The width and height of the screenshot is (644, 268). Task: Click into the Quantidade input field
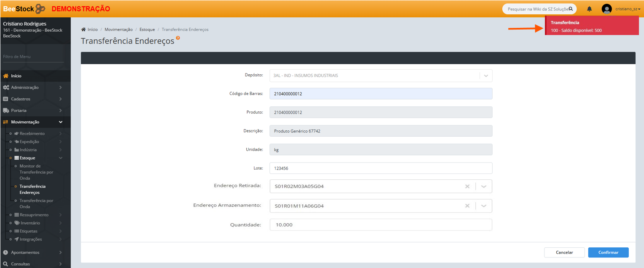coord(380,225)
